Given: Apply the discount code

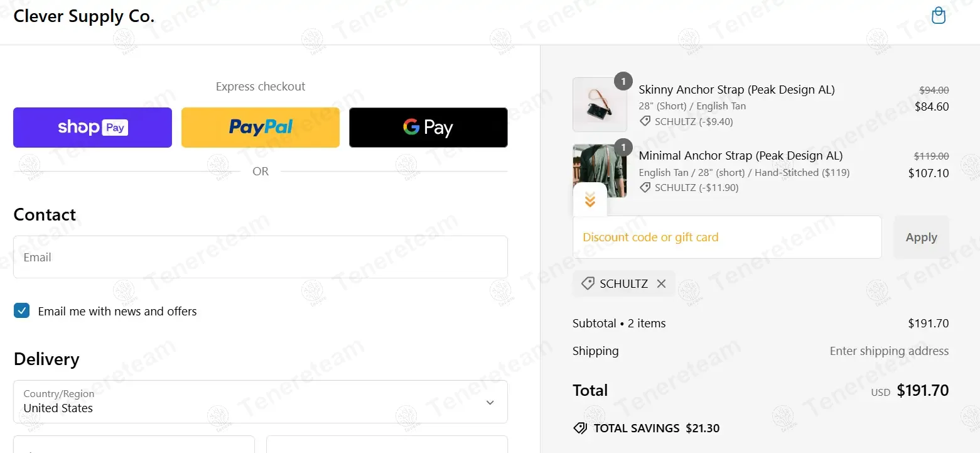Looking at the screenshot, I should (921, 237).
